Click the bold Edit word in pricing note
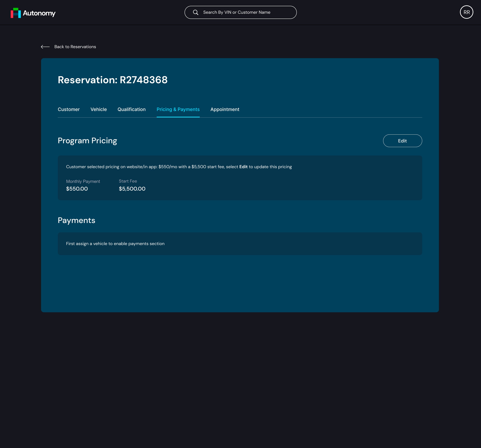481x448 pixels. click(x=243, y=167)
